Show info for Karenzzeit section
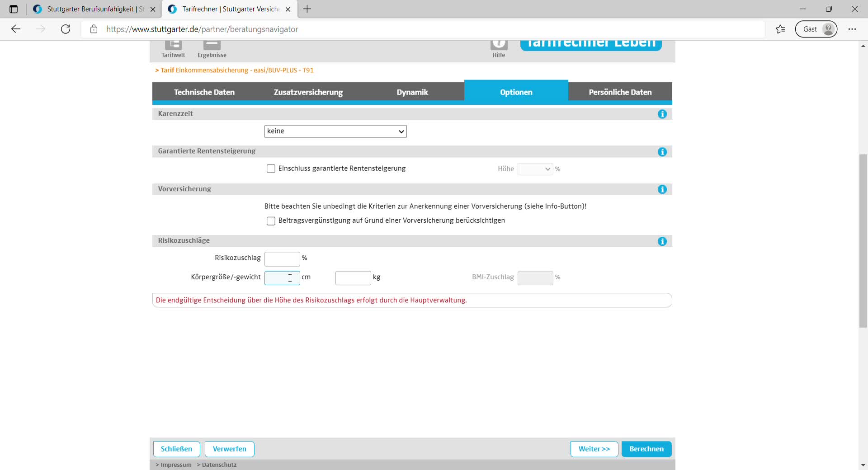Viewport: 868px width, 470px height. [x=662, y=114]
